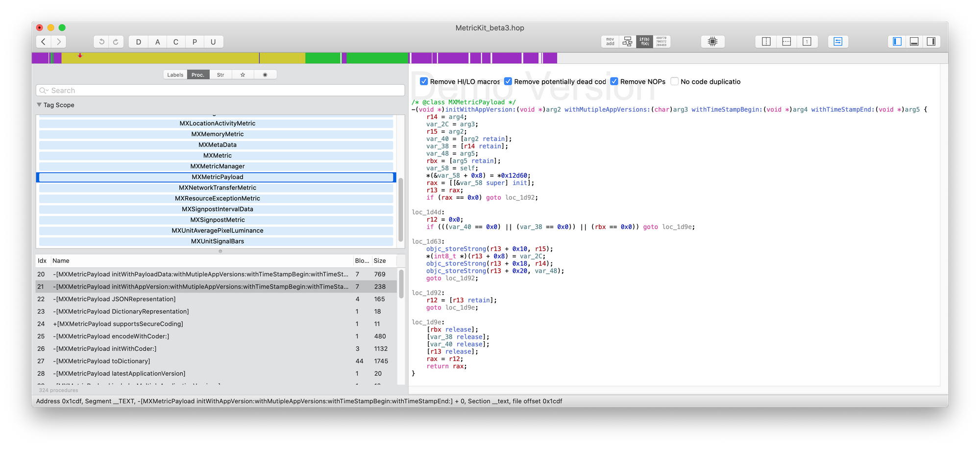The image size is (980, 449).
Task: Show single editor pane
Action: pos(807,42)
